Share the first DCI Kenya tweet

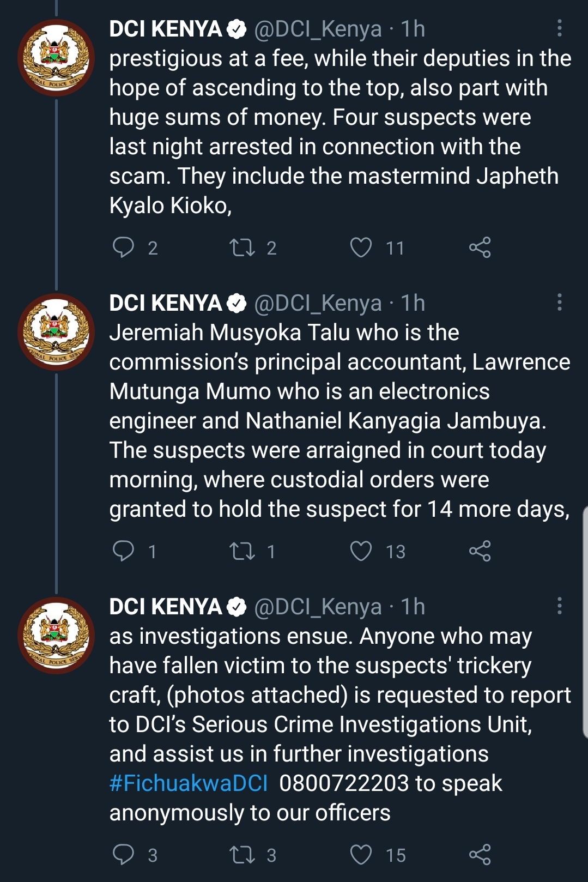(480, 247)
